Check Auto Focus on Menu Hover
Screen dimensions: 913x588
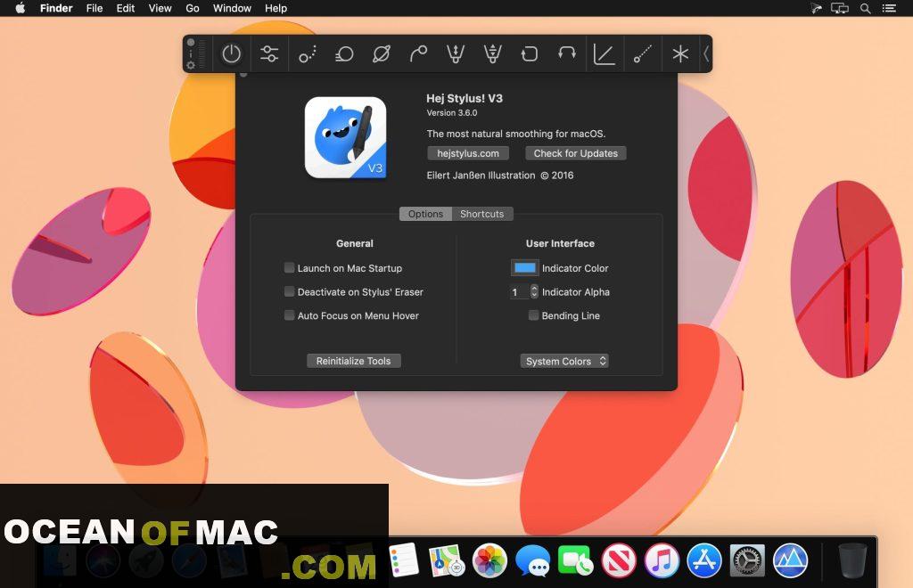(289, 315)
